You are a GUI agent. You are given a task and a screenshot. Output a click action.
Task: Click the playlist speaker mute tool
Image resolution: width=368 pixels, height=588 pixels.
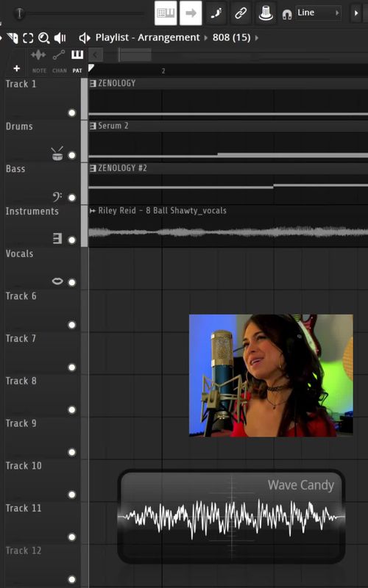pyautogui.click(x=60, y=38)
